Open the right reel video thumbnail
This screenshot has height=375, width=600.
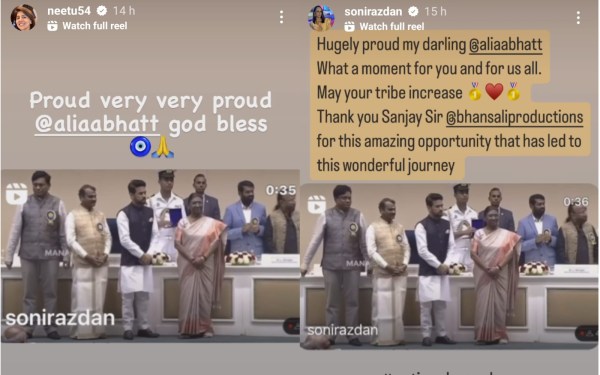[x=449, y=266]
